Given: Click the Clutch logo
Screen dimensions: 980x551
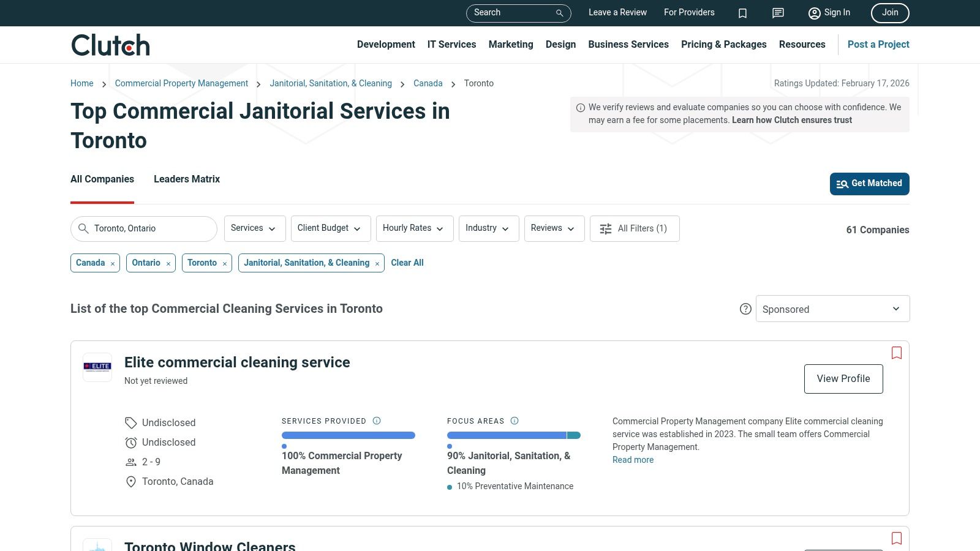Looking at the screenshot, I should 110,45.
